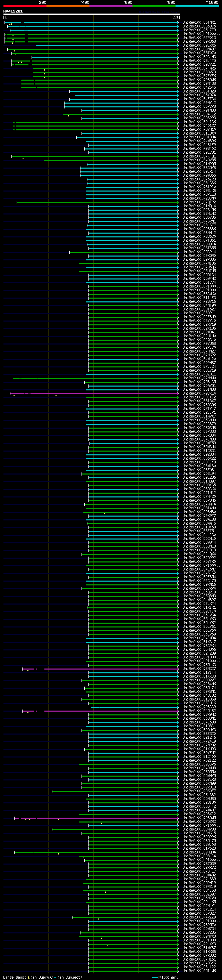222x980 pixels.
Task: Select hit UniRef100_Q5JZT9
Action: coord(199,30)
